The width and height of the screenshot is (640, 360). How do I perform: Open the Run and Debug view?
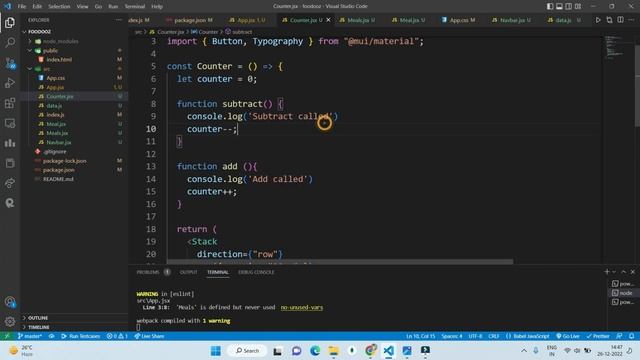click(10, 83)
